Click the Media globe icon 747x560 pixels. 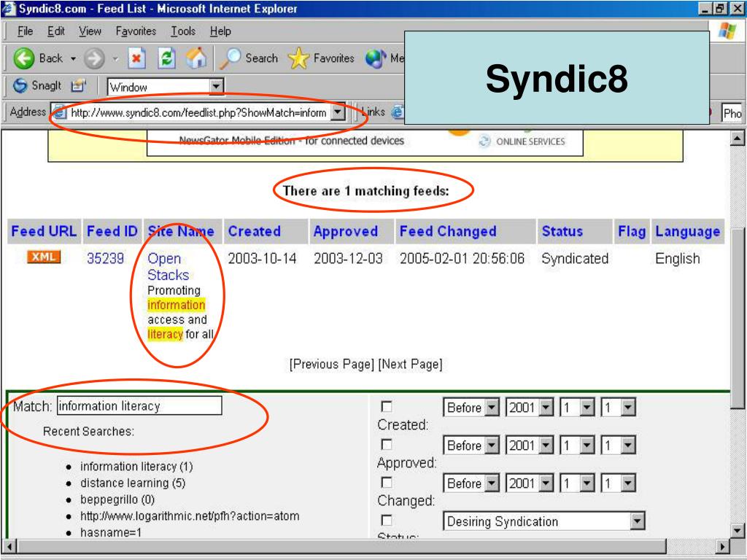pos(376,58)
